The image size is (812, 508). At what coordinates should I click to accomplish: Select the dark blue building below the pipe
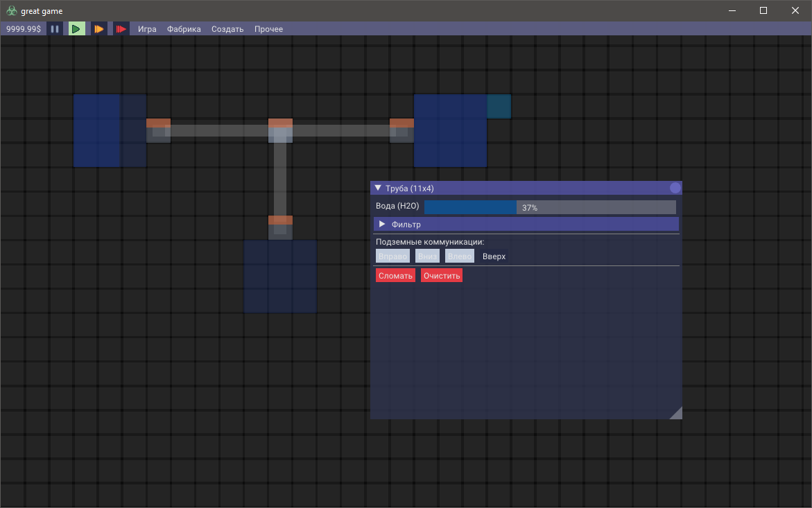280,277
